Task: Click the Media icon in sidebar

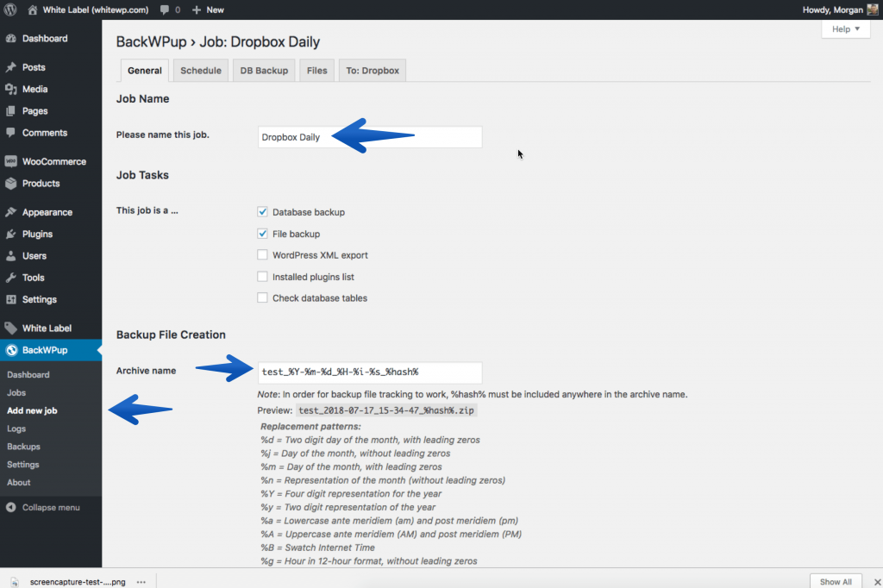Action: tap(10, 89)
